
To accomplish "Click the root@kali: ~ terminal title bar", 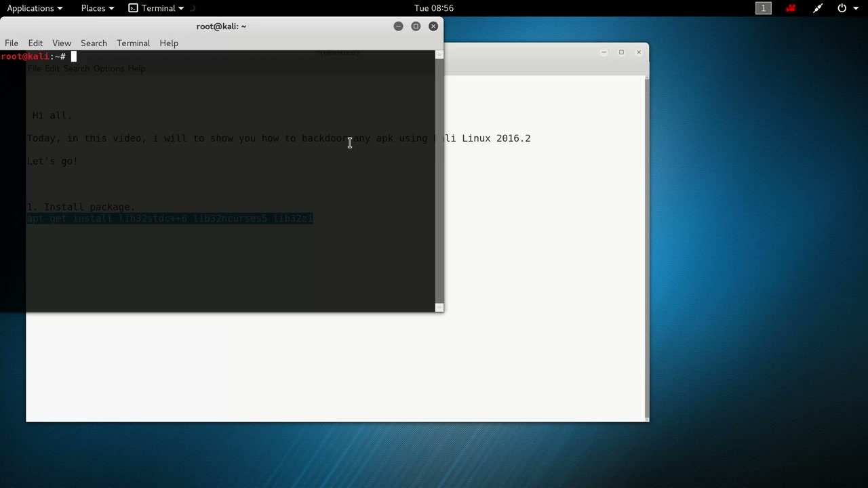I will pyautogui.click(x=221, y=26).
